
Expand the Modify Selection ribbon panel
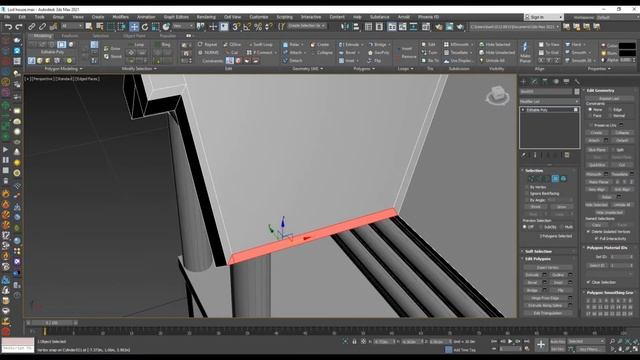click(x=139, y=69)
